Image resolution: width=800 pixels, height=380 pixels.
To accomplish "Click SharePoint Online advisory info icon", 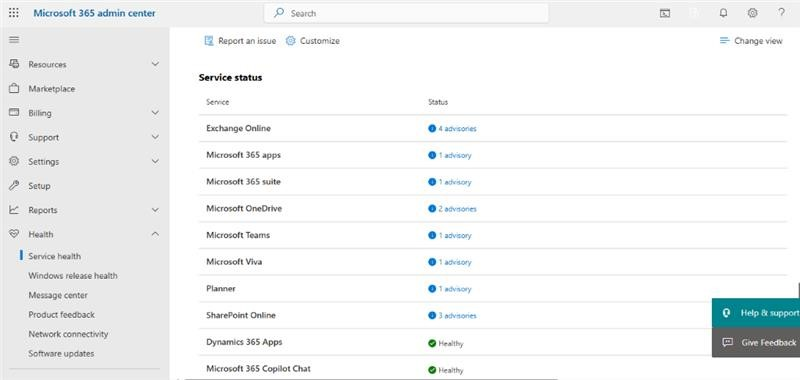I will 432,315.
